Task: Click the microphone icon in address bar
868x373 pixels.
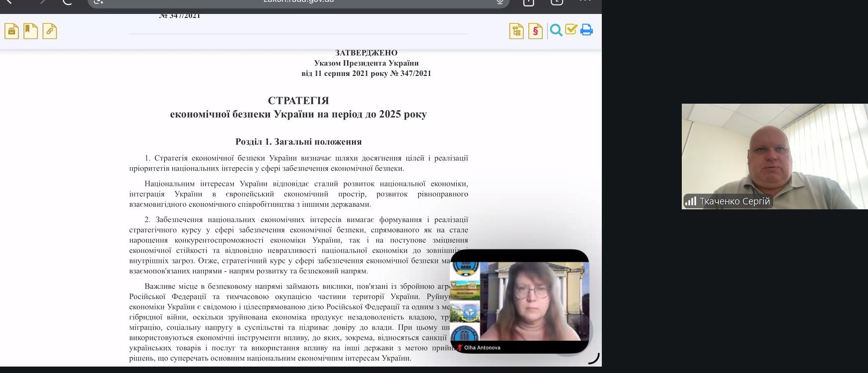Action: click(500, 1)
